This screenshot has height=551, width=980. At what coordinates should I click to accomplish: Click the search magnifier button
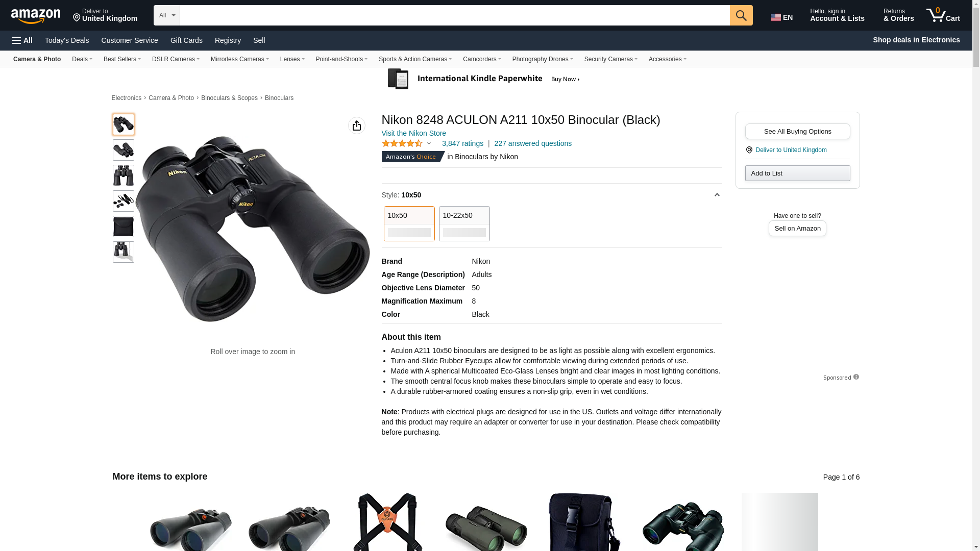[x=741, y=15]
